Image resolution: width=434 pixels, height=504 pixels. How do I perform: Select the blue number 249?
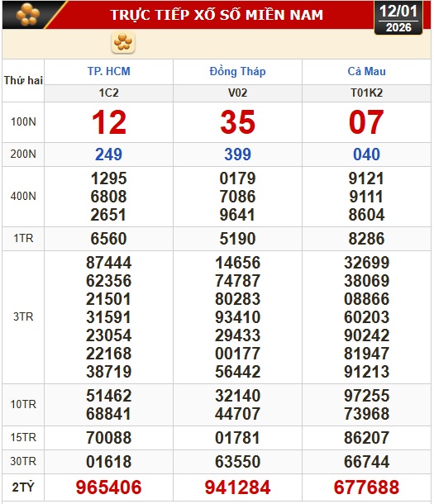[x=108, y=155]
